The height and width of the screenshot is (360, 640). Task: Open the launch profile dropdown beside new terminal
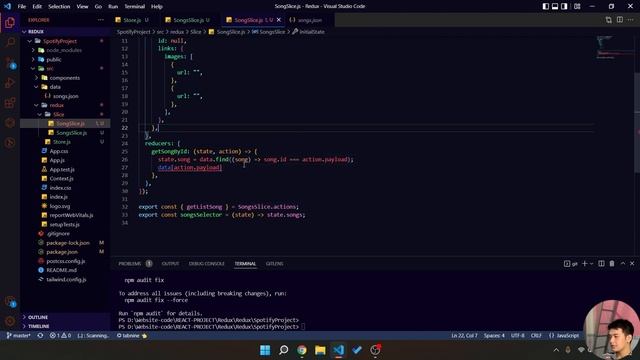(591, 264)
